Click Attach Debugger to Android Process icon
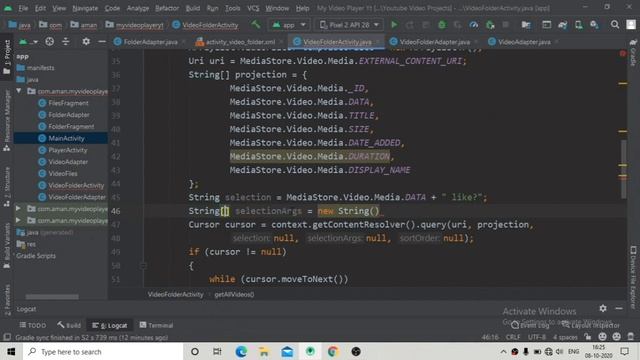640x360 pixels. [490, 25]
